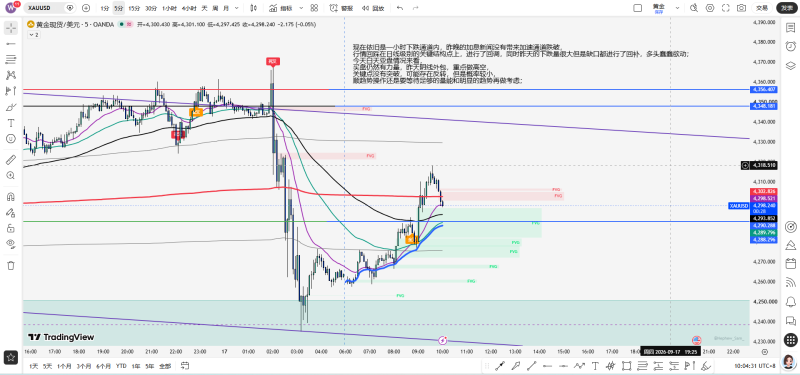Remove drawings with trash icon
Viewport: 800px width, 375px height.
click(10, 265)
